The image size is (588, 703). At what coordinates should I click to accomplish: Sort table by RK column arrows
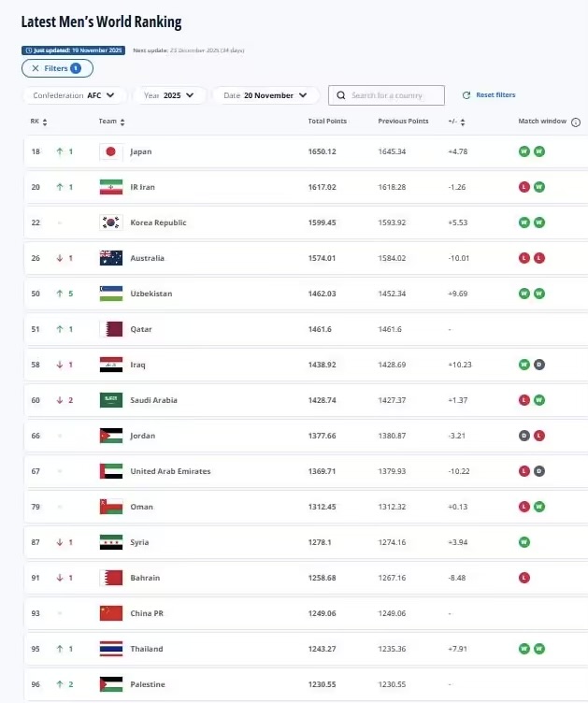point(45,122)
